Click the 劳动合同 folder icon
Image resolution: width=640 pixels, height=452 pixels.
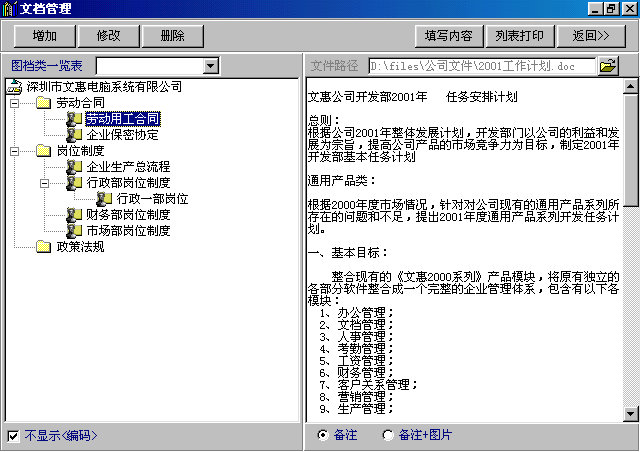(x=43, y=103)
